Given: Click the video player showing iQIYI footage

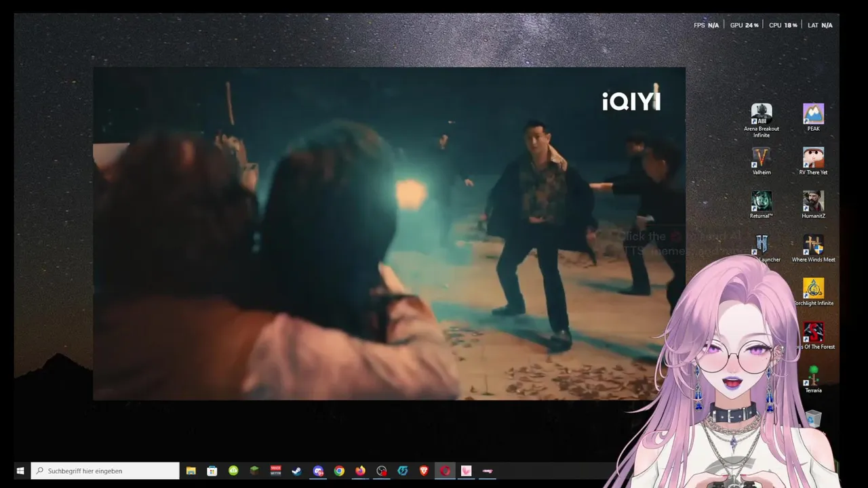Looking at the screenshot, I should 389,233.
